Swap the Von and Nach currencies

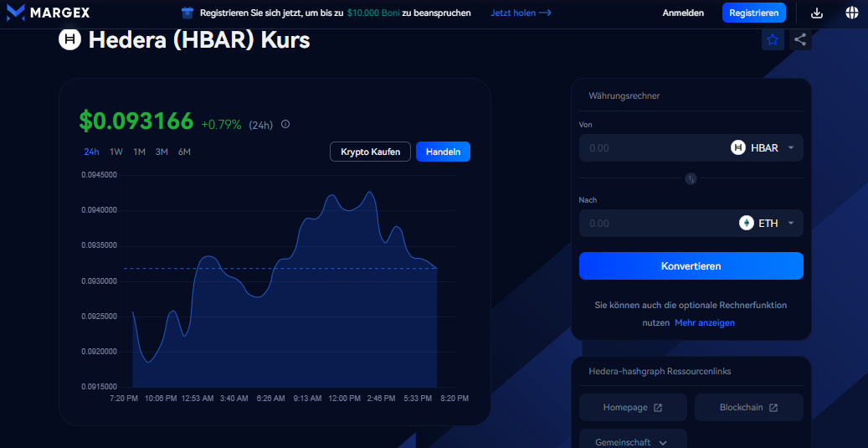pos(691,178)
